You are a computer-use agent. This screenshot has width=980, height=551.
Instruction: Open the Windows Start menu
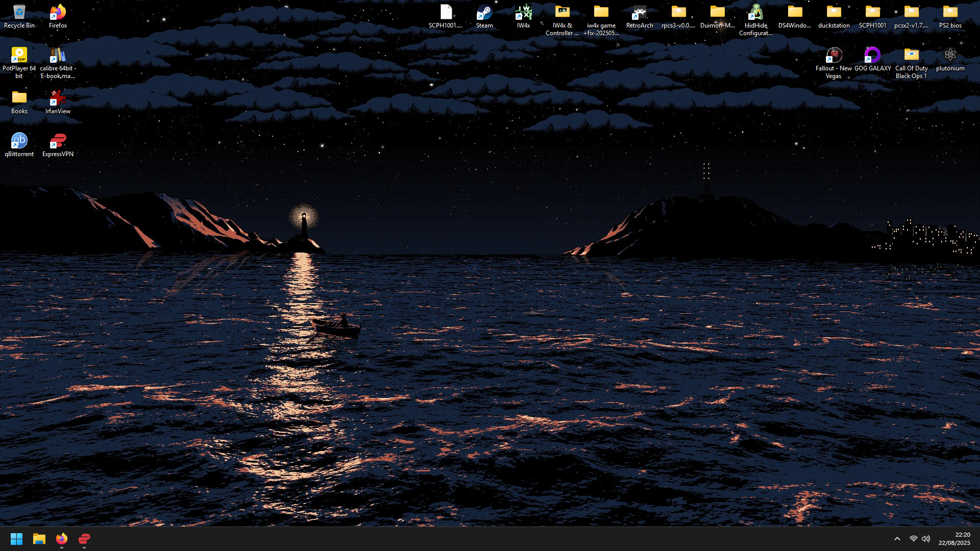(16, 539)
